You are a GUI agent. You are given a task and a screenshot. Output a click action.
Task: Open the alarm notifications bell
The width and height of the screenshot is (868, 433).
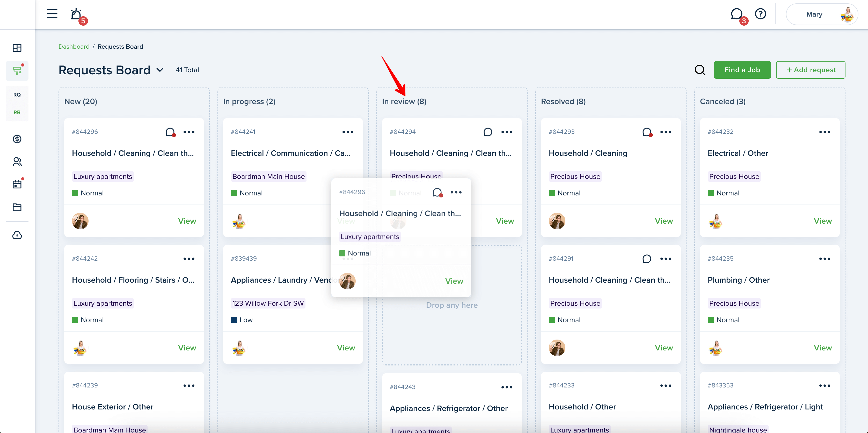click(76, 14)
